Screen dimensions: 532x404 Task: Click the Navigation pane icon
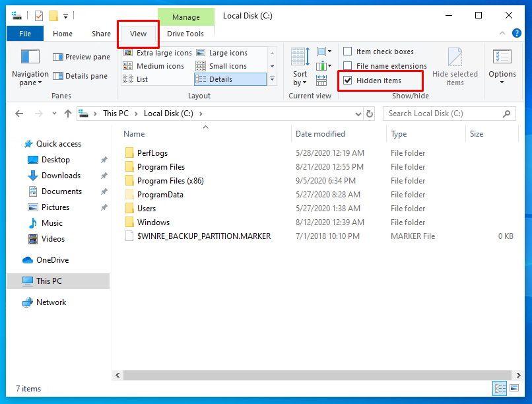[30, 57]
